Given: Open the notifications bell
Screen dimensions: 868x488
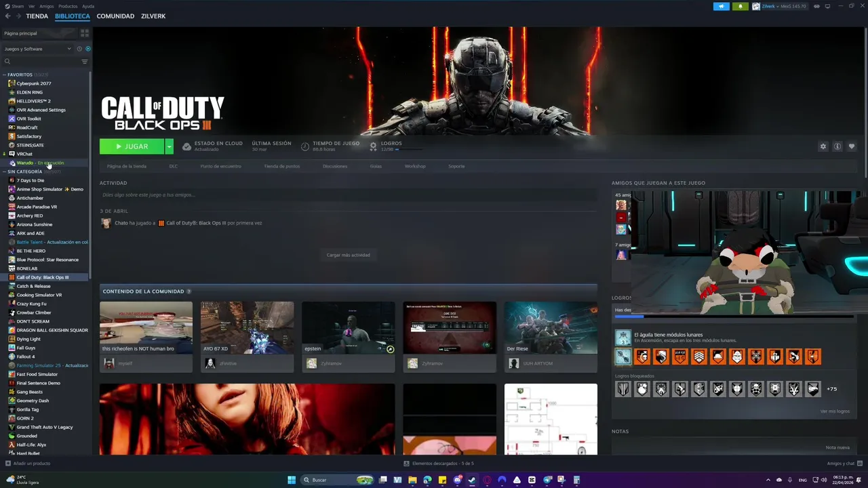Looking at the screenshot, I should [740, 6].
